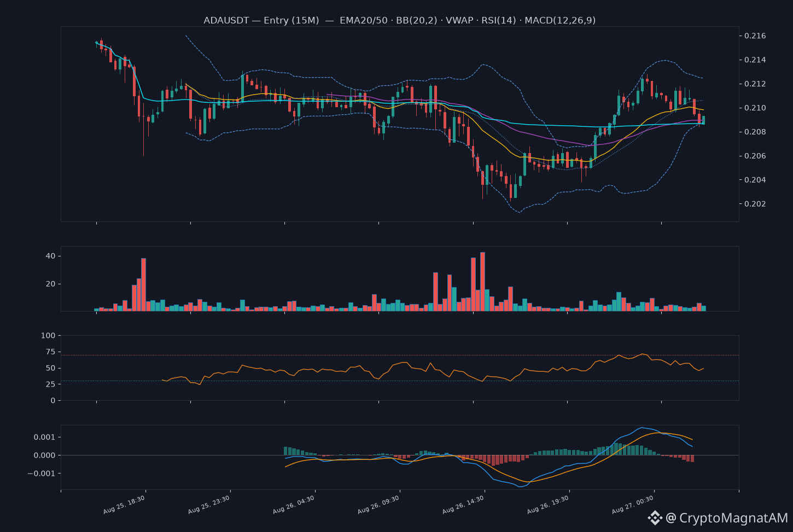Select the 0.212 price axis label
This screenshot has height=532, width=793.
click(x=755, y=84)
